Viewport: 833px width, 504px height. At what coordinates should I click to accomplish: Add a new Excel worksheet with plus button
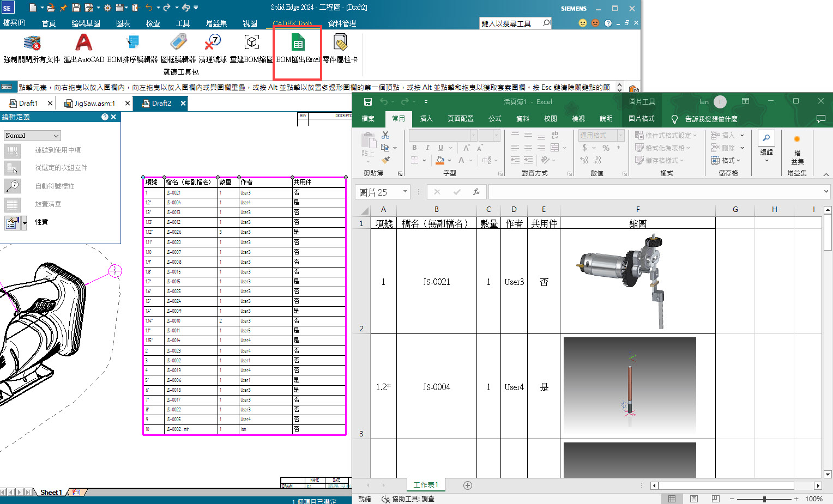pos(467,485)
